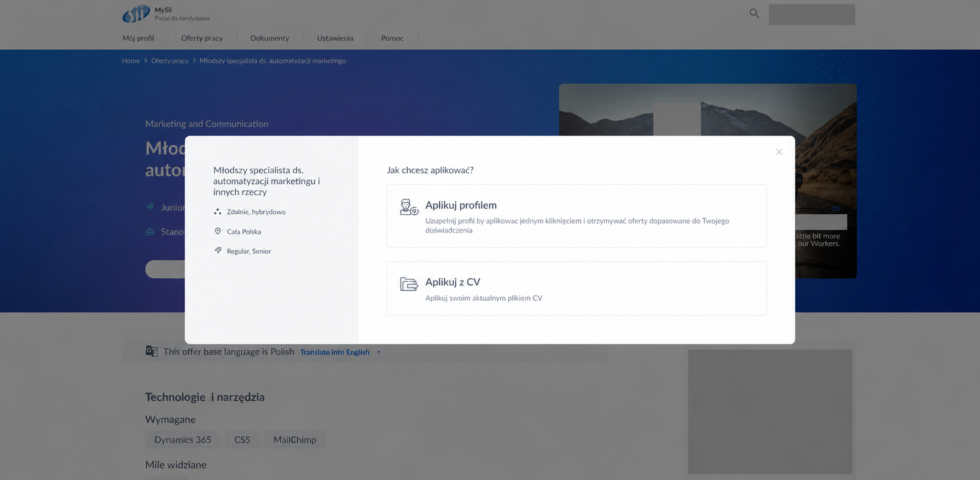Click the level icon beside Regular, Senior
The height and width of the screenshot is (480, 980).
(x=217, y=250)
